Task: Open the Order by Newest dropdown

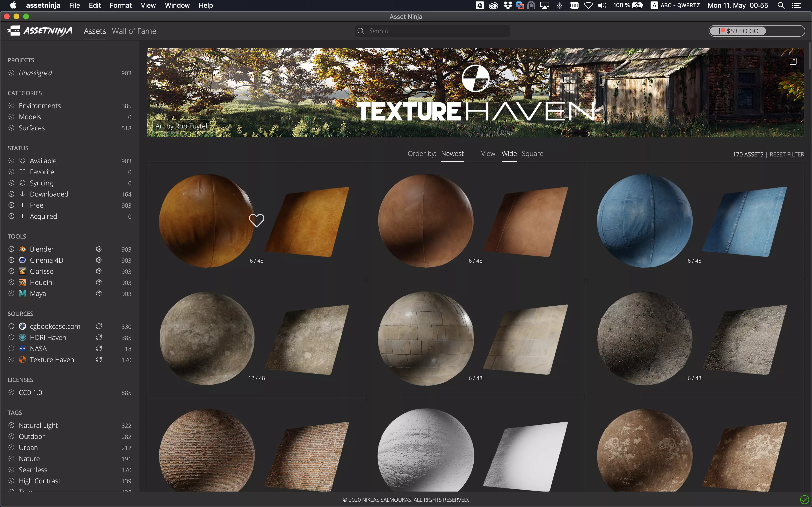Action: pyautogui.click(x=452, y=154)
